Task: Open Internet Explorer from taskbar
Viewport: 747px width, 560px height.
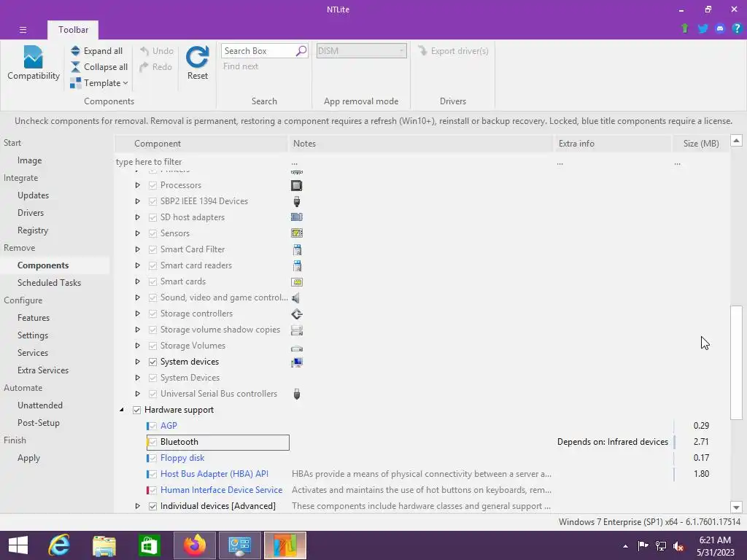Action: (59, 545)
